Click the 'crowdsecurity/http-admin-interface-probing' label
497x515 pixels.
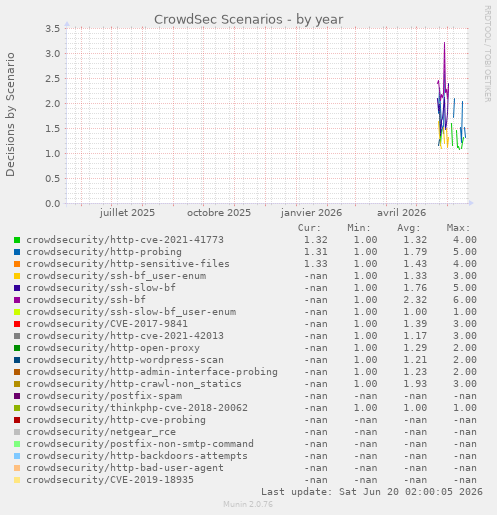click(152, 372)
